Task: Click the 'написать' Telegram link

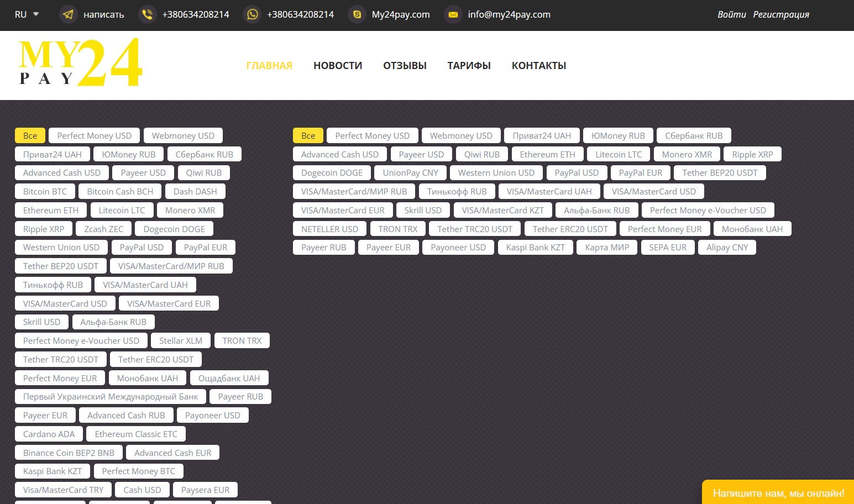Action: pos(103,14)
